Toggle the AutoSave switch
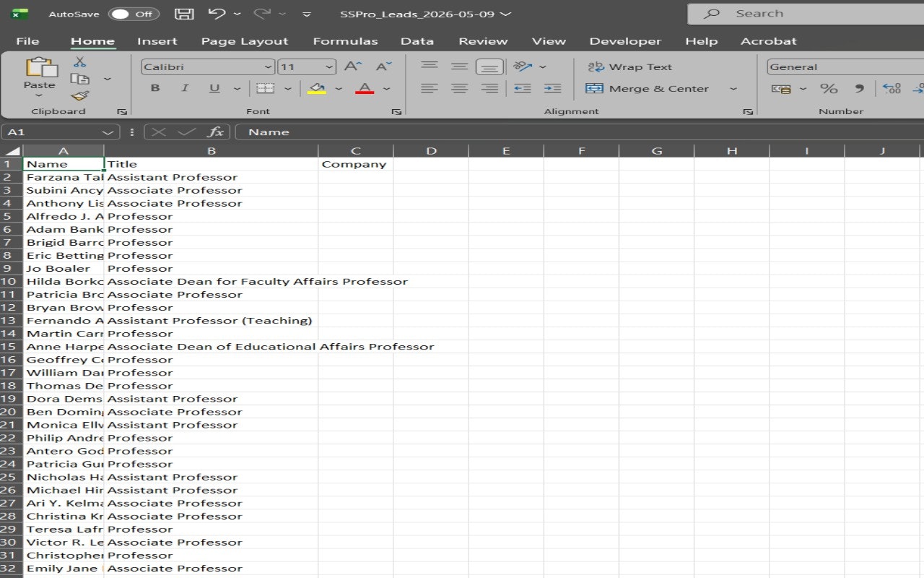This screenshot has width=924, height=578. [x=134, y=14]
